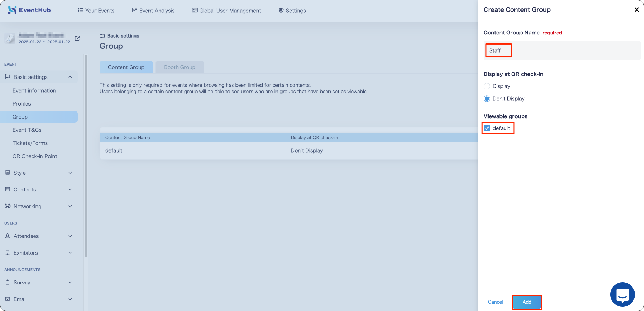Click the Display at QR check-in column header

[314, 137]
